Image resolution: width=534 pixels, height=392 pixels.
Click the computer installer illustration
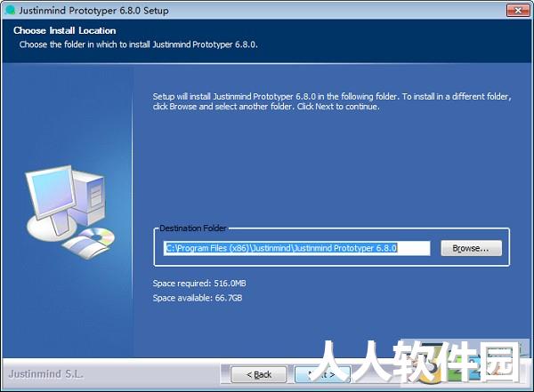point(69,212)
